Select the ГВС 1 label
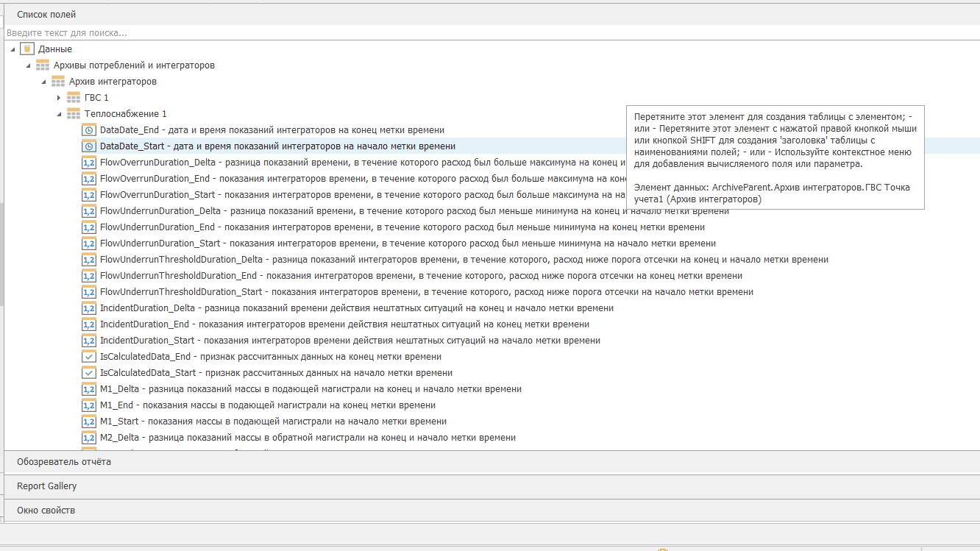Image resolution: width=980 pixels, height=551 pixels. click(x=97, y=97)
